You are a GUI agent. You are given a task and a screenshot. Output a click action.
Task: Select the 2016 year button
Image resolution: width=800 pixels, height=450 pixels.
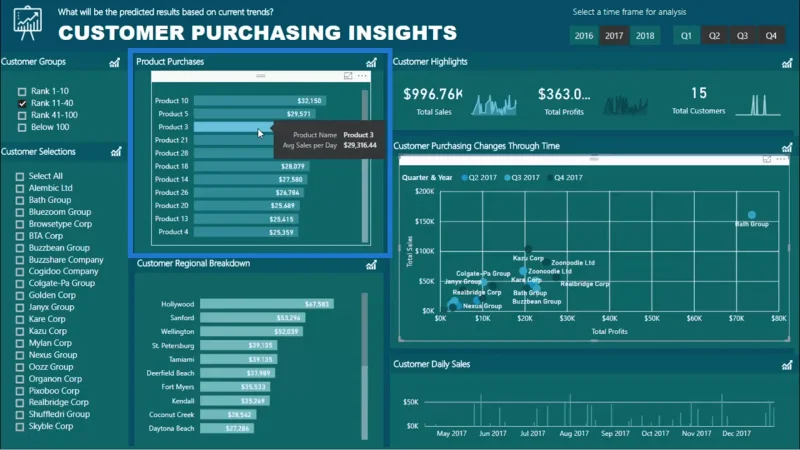pos(584,36)
